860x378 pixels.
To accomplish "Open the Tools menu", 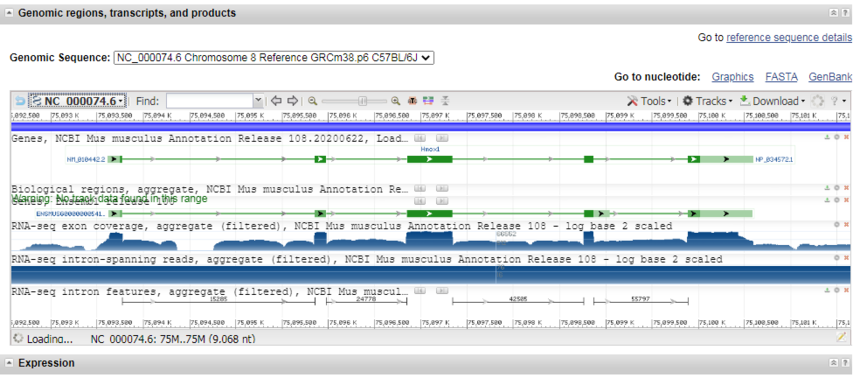I will coord(649,101).
